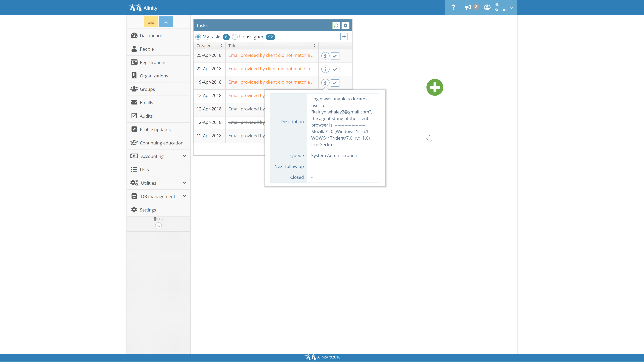The width and height of the screenshot is (644, 362).
Task: Mark the 25-Apr-2018 task complete
Action: [335, 56]
